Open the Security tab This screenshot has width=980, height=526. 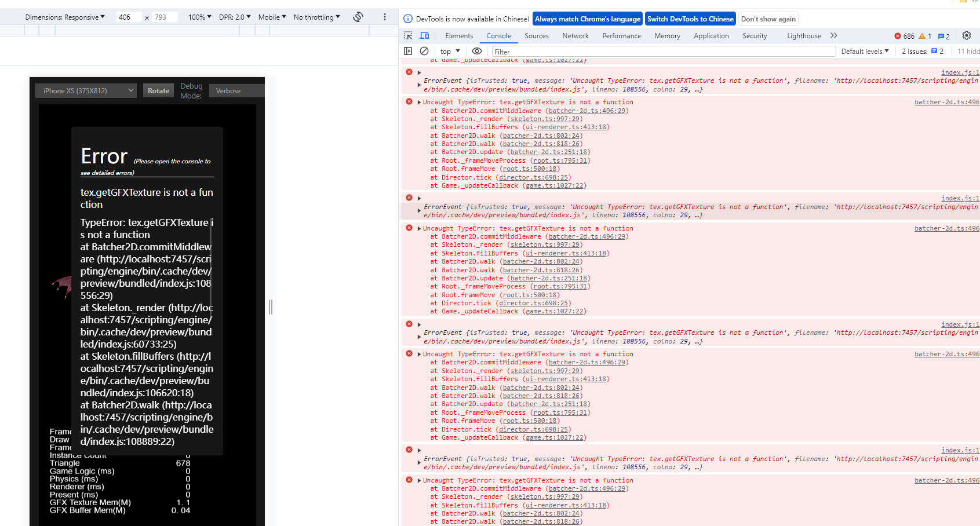(755, 36)
